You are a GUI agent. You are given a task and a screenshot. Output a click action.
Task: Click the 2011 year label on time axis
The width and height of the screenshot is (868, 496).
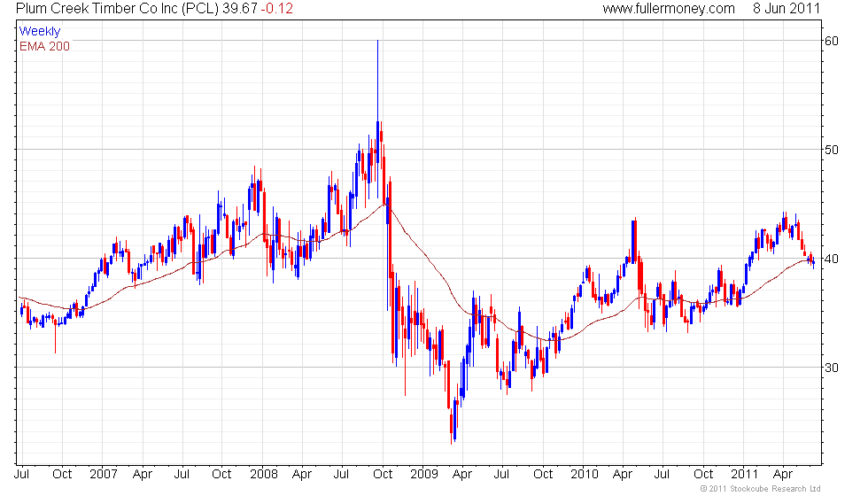745,475
